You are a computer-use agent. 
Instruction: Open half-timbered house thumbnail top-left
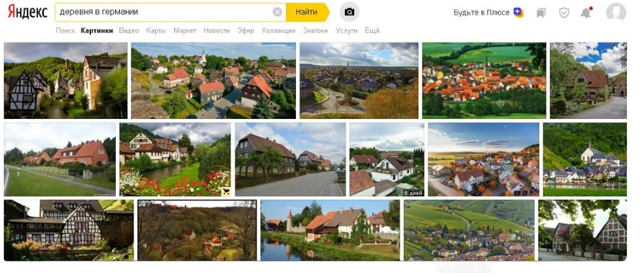65,80
